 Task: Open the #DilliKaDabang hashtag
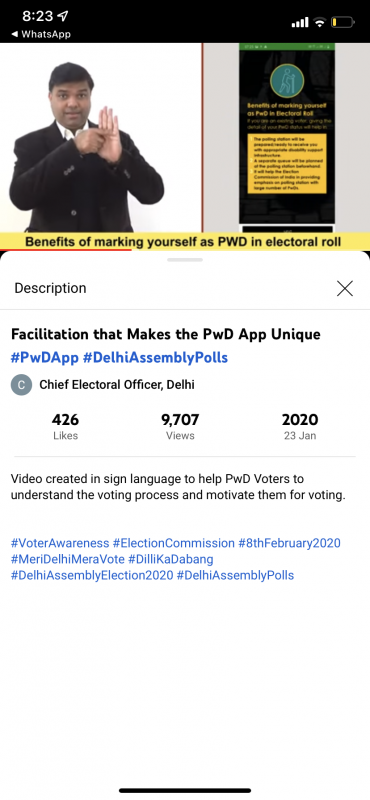(171, 559)
